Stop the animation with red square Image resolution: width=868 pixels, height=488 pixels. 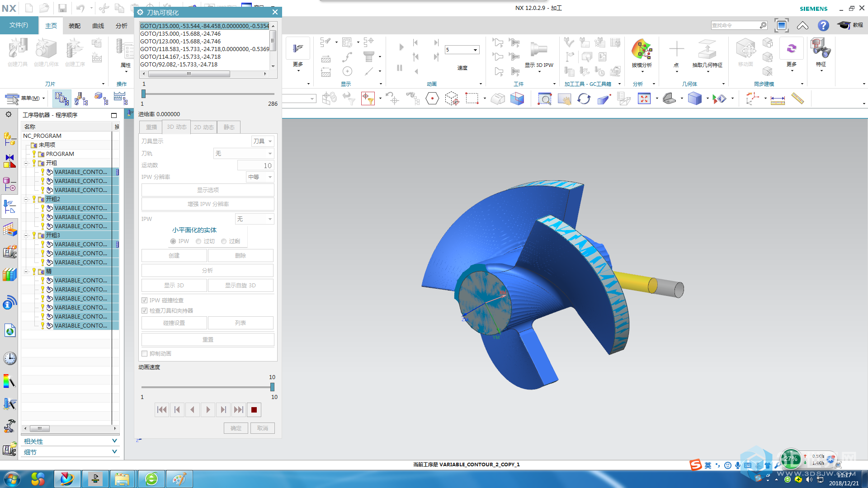tap(254, 410)
